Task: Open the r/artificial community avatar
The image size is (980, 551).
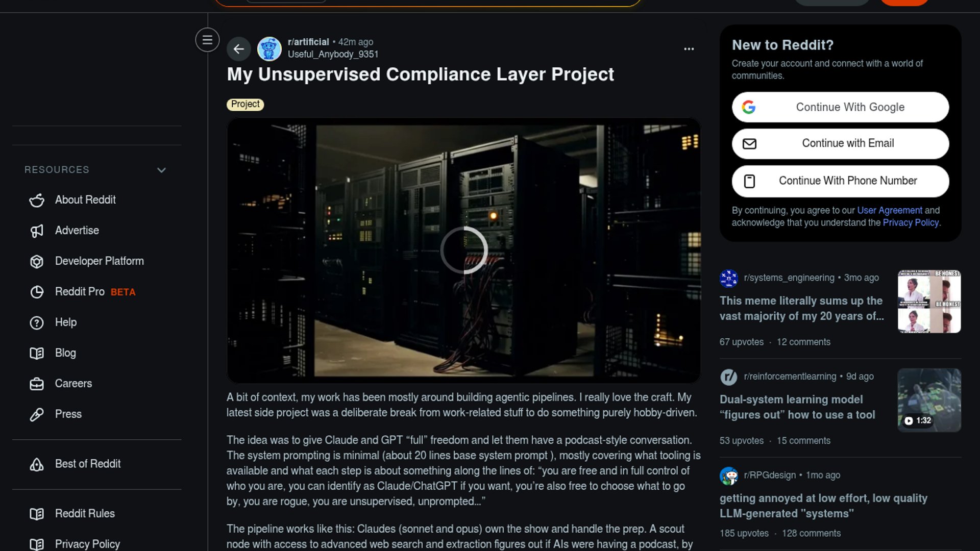Action: (269, 49)
